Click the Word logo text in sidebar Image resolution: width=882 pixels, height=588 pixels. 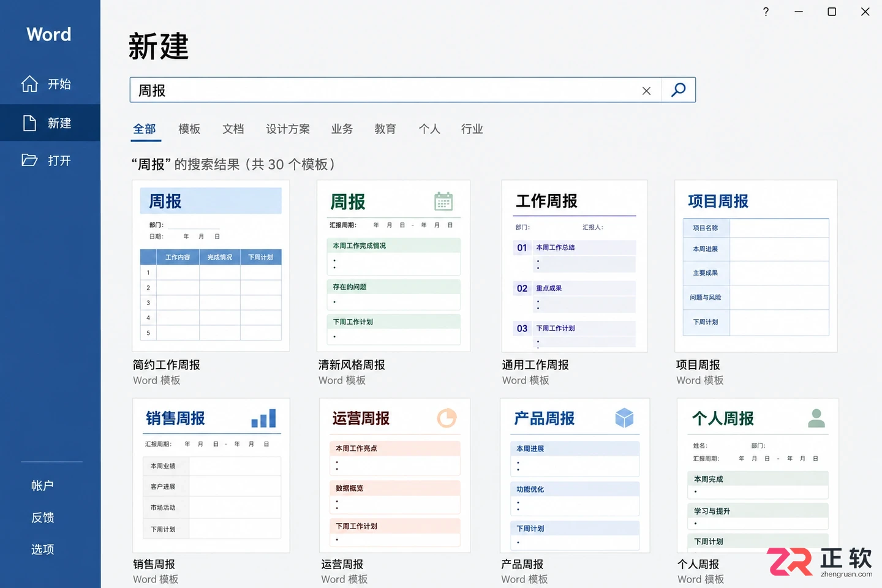tap(49, 34)
